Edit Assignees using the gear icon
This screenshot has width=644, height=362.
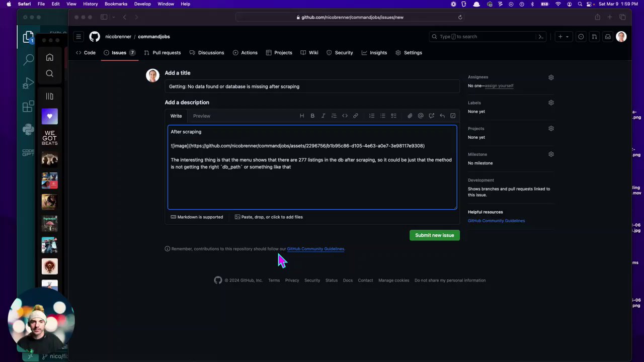(551, 77)
